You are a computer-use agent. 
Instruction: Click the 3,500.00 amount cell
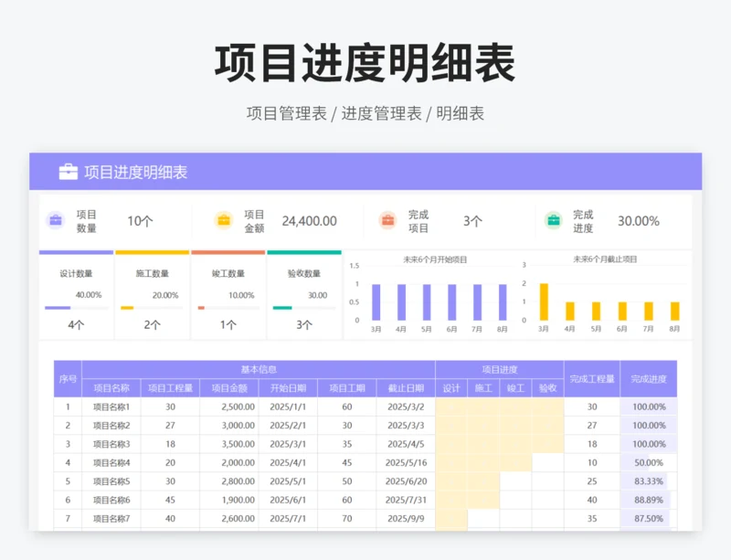(229, 444)
